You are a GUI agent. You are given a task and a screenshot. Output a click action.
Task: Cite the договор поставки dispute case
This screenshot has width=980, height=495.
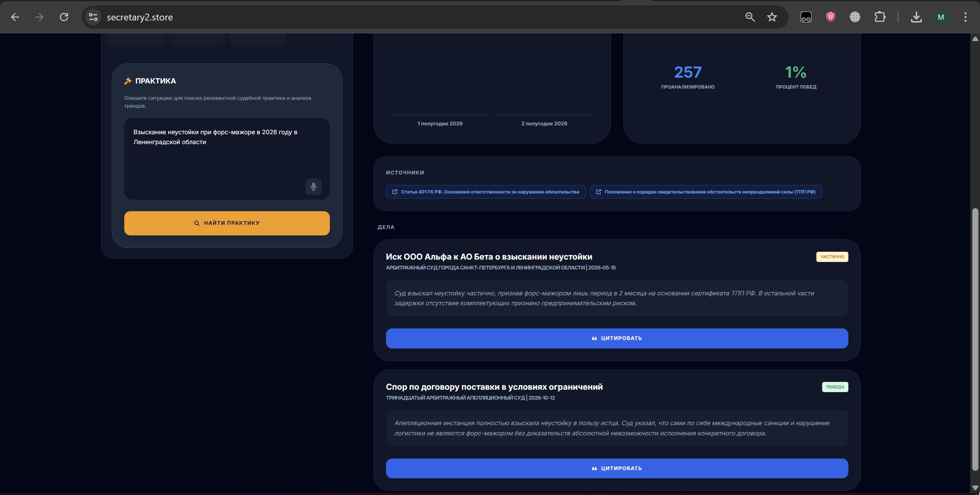pyautogui.click(x=617, y=468)
